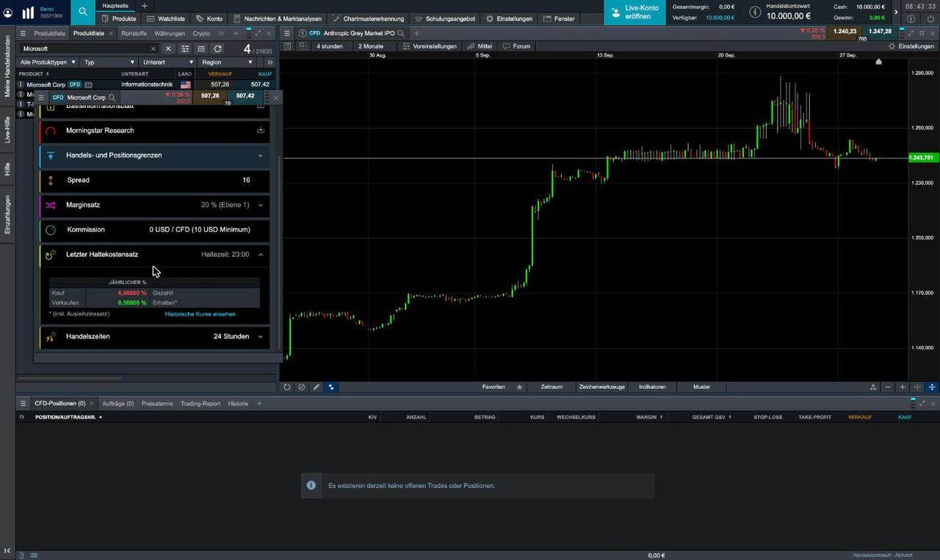Open the CFD-Positionen panel menu icon
Viewport: 940px width, 560px height.
[23, 404]
